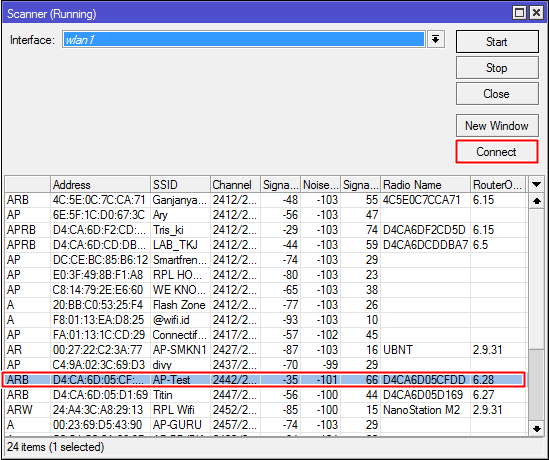Image resolution: width=549 pixels, height=460 pixels.
Task: Sort by the Radio Name column header
Action: click(x=425, y=184)
